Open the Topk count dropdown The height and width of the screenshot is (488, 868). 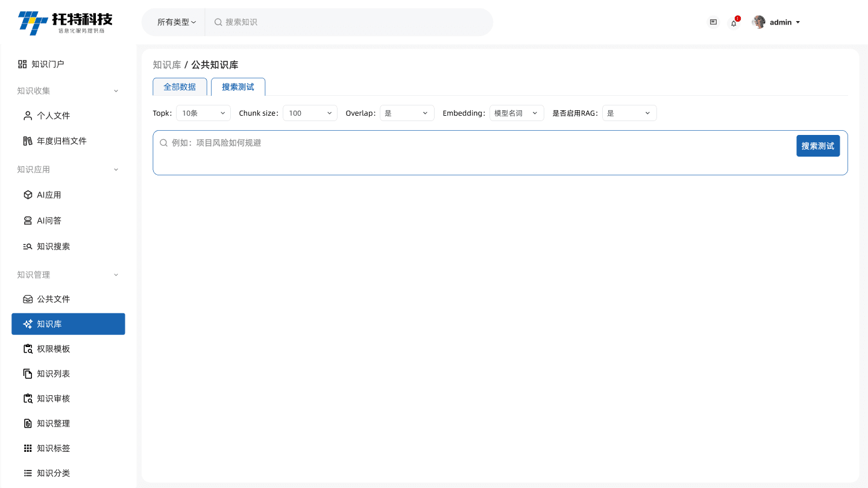(x=203, y=113)
